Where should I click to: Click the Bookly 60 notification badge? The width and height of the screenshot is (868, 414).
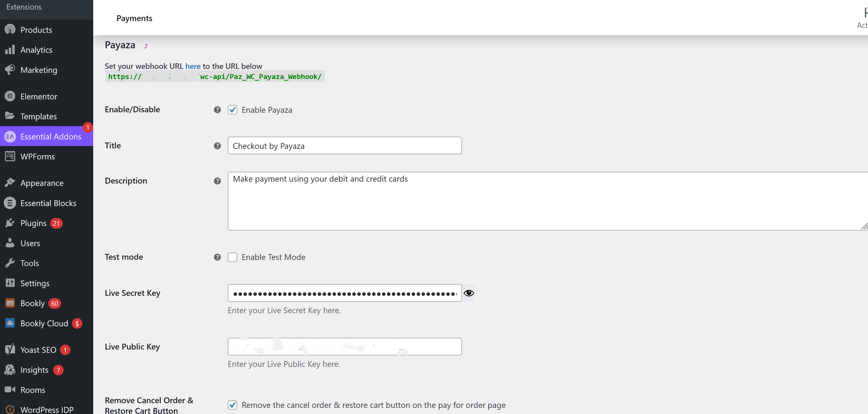point(55,303)
